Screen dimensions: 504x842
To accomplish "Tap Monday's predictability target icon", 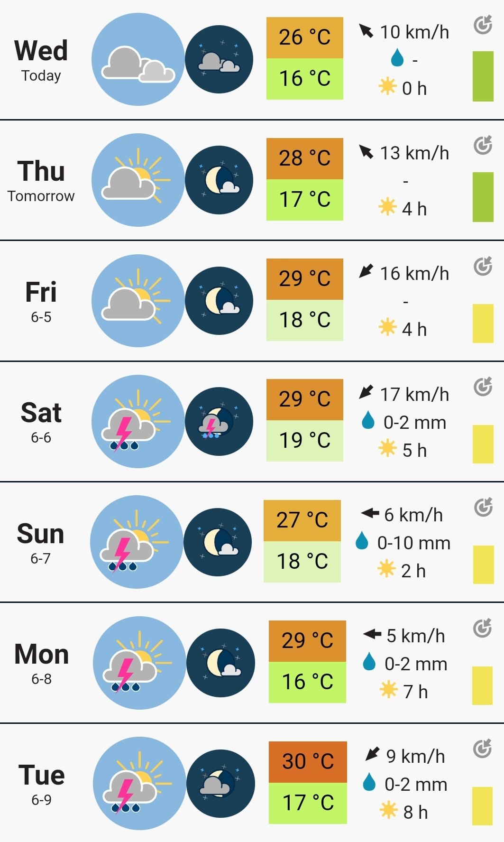I will [x=483, y=629].
